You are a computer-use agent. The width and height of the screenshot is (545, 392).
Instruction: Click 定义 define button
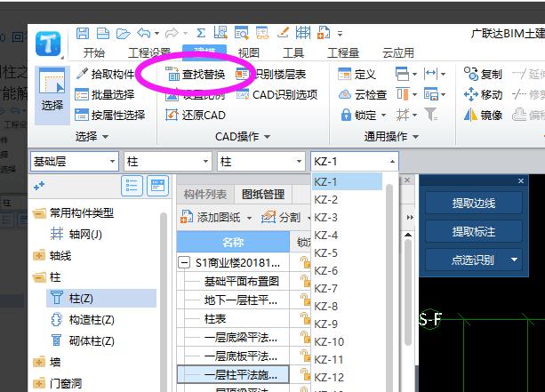[357, 74]
